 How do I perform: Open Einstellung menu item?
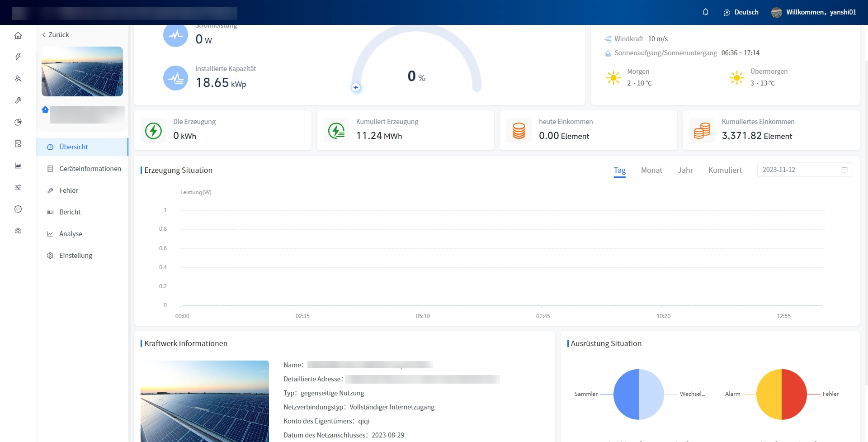(82, 256)
